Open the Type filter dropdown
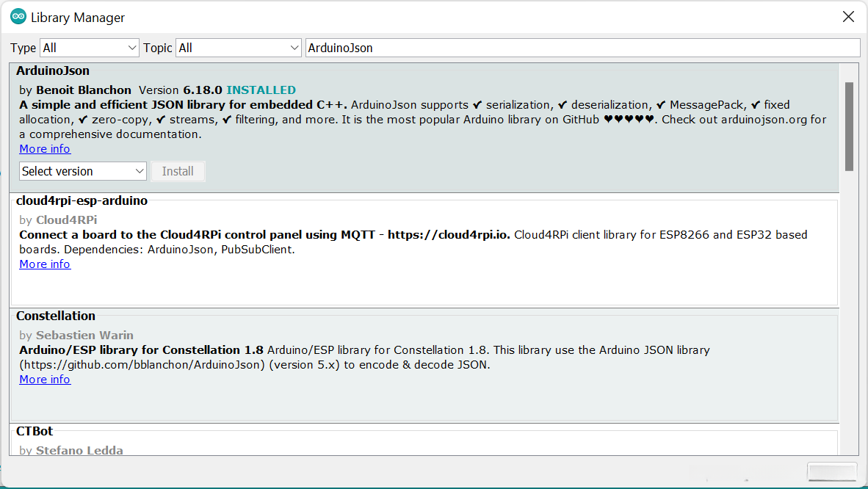 point(89,48)
